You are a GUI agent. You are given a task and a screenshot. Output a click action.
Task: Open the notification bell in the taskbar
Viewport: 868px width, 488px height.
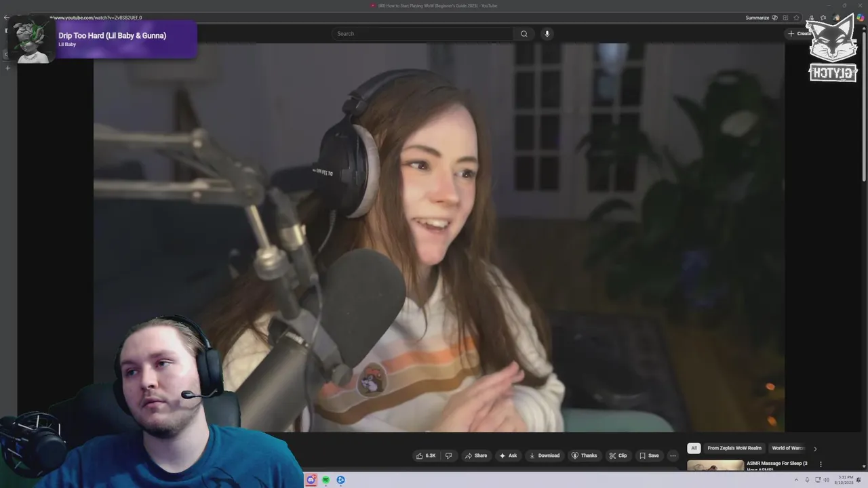pos(859,480)
